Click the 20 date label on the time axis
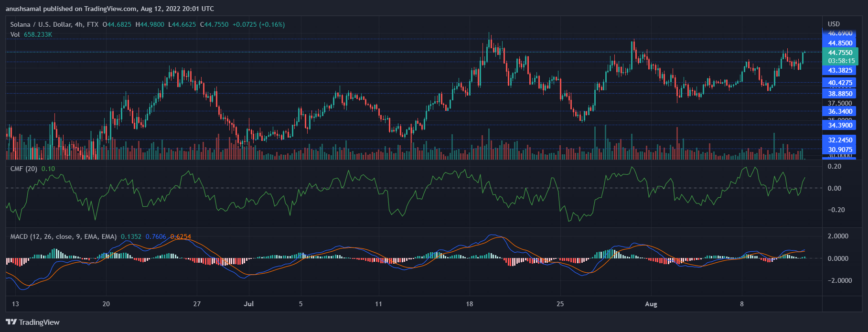The image size is (868, 332). (106, 304)
